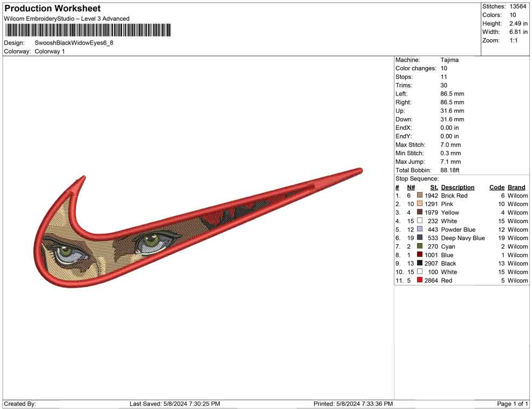Click the Deep Navy Blue swatch
This screenshot has width=532, height=409.
tap(420, 238)
